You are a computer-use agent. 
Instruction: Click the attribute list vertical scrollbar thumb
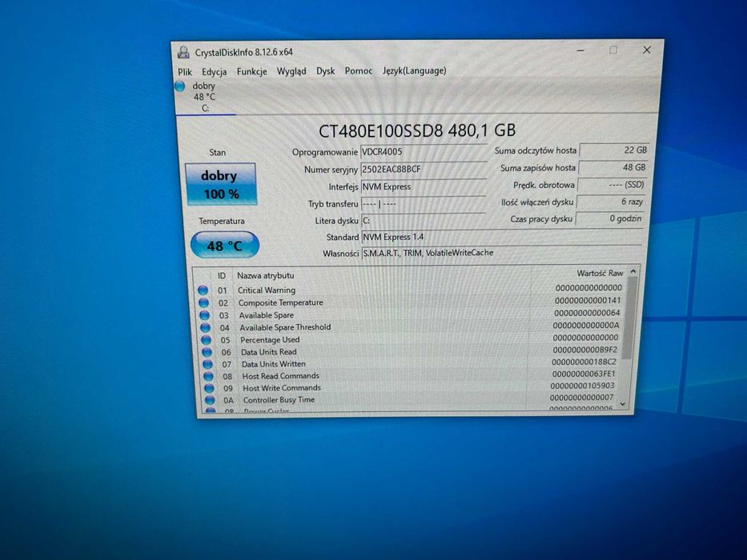click(629, 318)
